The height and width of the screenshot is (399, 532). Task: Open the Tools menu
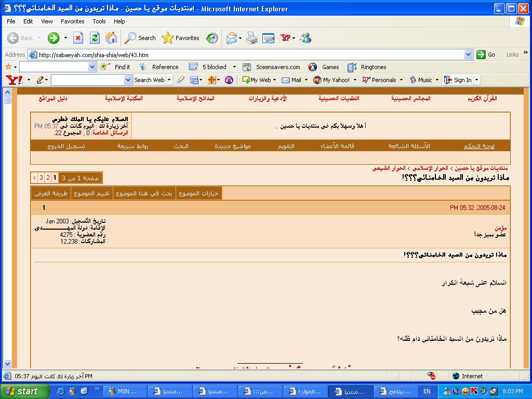99,21
